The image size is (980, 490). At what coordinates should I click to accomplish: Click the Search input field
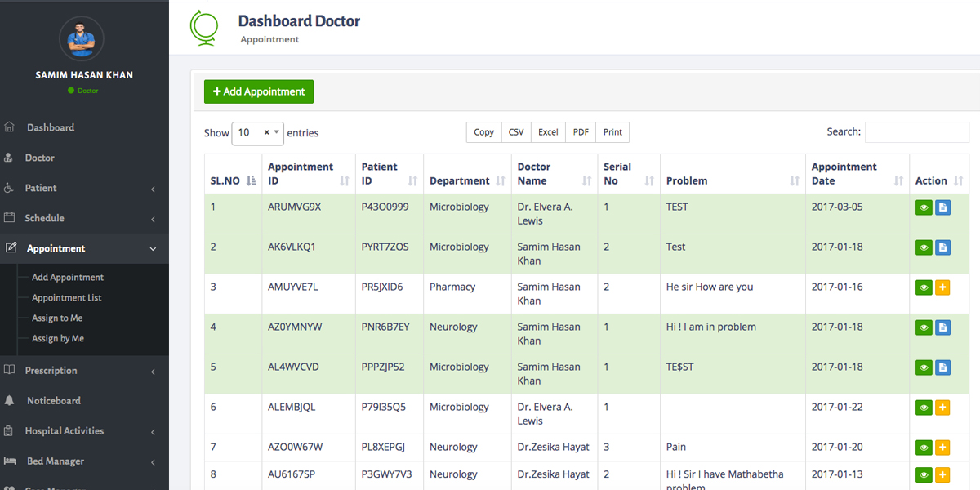[x=916, y=132]
